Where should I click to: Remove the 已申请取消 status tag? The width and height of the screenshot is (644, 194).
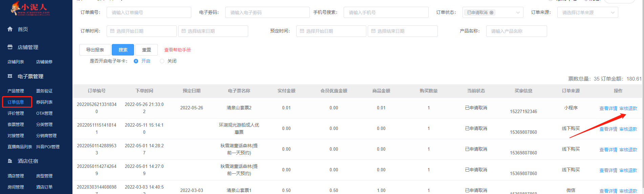pyautogui.click(x=491, y=13)
